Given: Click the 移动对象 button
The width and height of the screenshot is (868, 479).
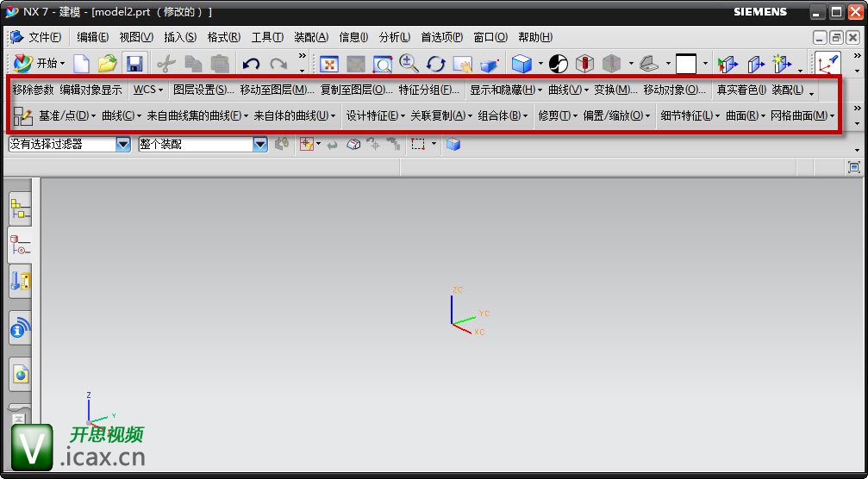Looking at the screenshot, I should pos(674,90).
